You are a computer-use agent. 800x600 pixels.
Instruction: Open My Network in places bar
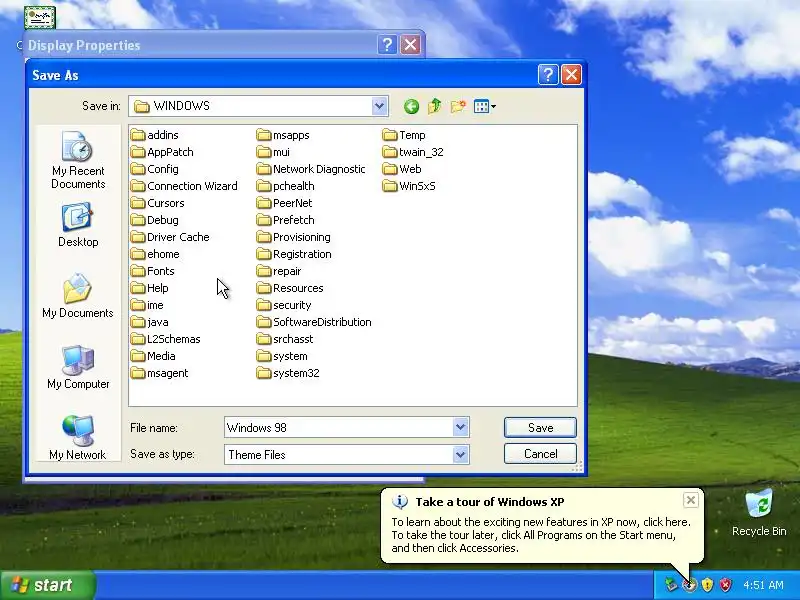pyautogui.click(x=78, y=437)
